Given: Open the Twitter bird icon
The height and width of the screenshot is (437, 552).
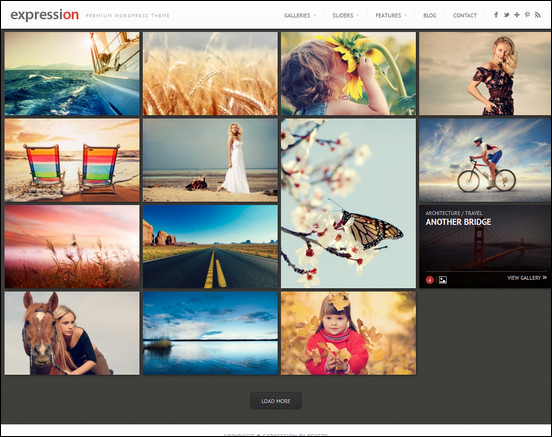Looking at the screenshot, I should (x=506, y=15).
